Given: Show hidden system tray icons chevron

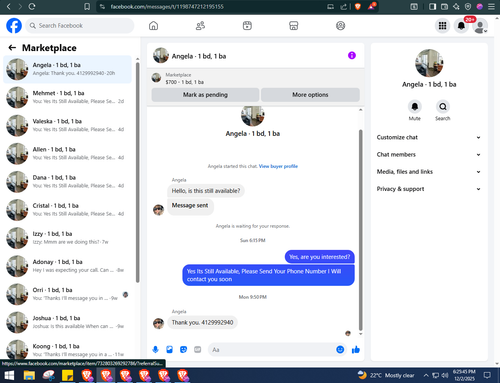Looking at the screenshot, I should click(x=426, y=375).
